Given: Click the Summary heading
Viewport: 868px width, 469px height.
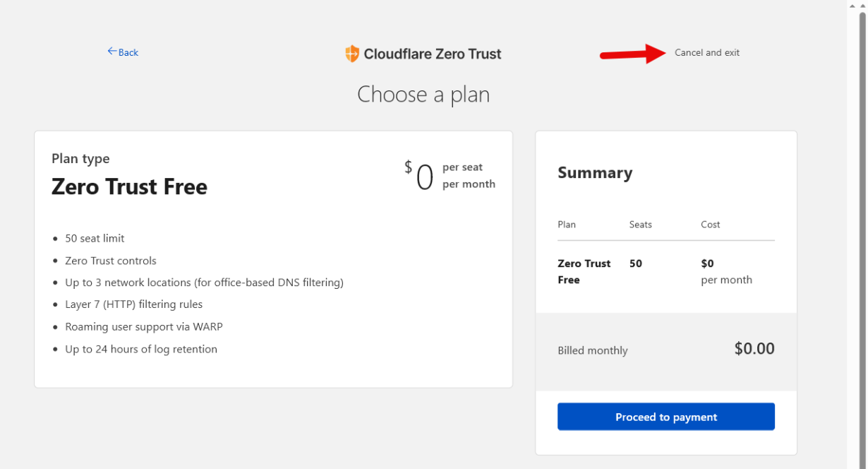Looking at the screenshot, I should tap(595, 173).
